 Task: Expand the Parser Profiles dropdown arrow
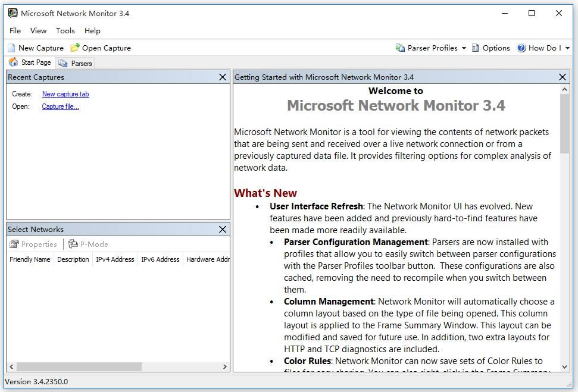click(464, 48)
